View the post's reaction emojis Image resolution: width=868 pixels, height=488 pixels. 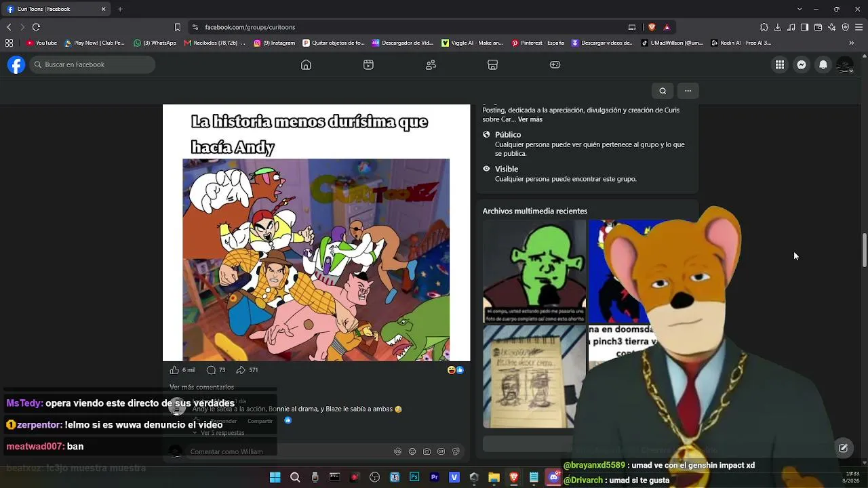(x=456, y=370)
